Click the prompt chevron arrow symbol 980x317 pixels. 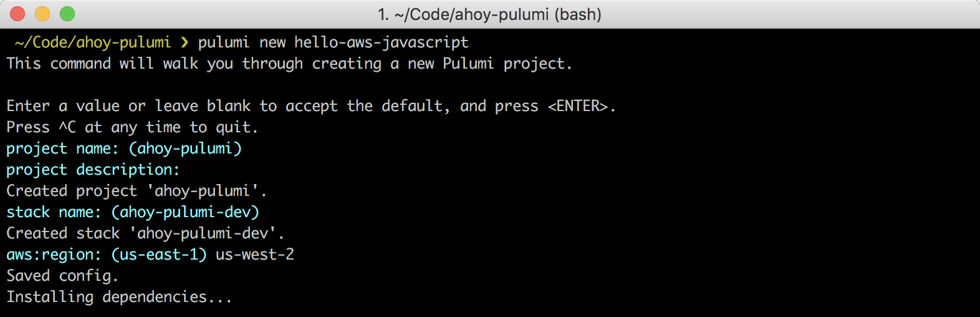pos(185,42)
